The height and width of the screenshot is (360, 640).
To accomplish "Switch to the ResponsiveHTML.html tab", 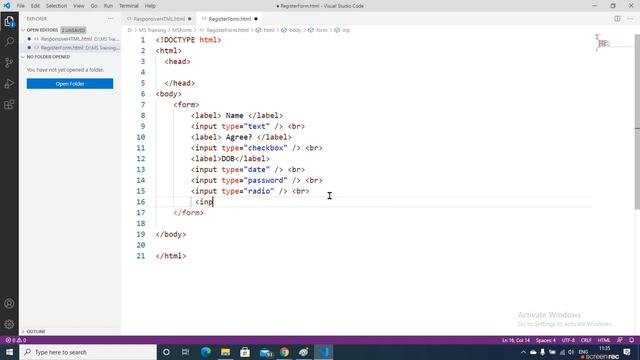I will coord(159,19).
